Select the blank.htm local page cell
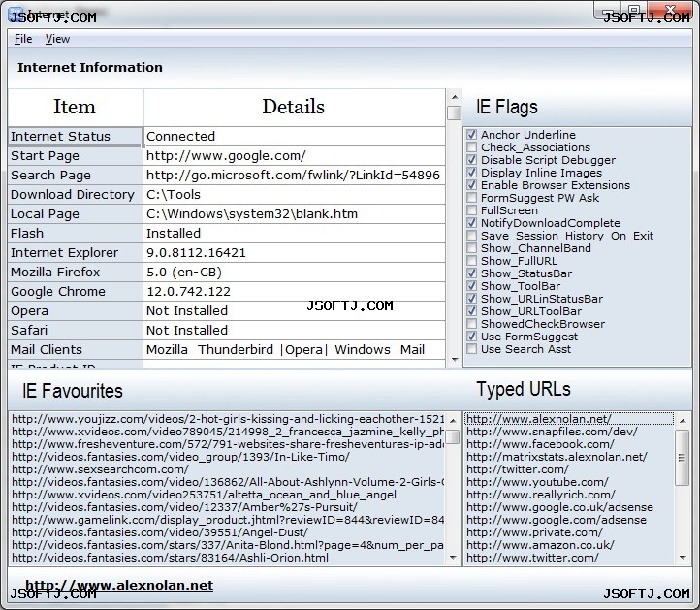The height and width of the screenshot is (610, 700). tap(294, 214)
